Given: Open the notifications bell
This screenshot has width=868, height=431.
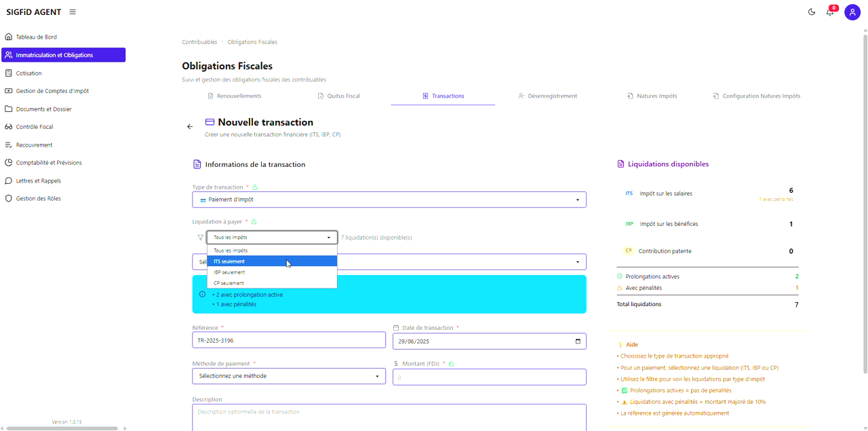Looking at the screenshot, I should point(829,12).
